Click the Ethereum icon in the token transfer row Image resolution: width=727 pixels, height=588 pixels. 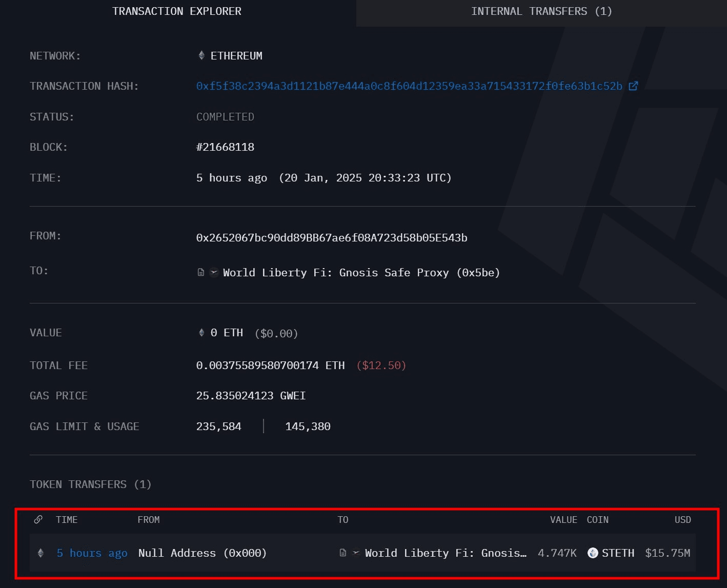(41, 553)
